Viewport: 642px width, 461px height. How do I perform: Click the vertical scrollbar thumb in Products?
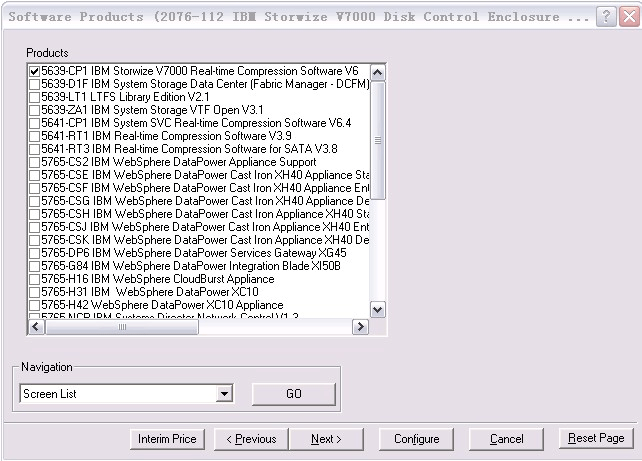click(378, 140)
